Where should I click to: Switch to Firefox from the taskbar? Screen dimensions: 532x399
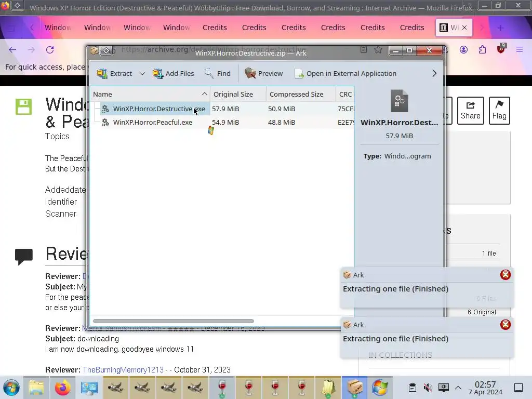[63, 388]
